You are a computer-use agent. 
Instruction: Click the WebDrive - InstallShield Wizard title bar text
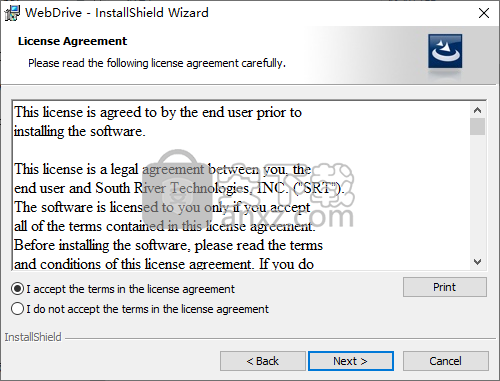tap(117, 13)
